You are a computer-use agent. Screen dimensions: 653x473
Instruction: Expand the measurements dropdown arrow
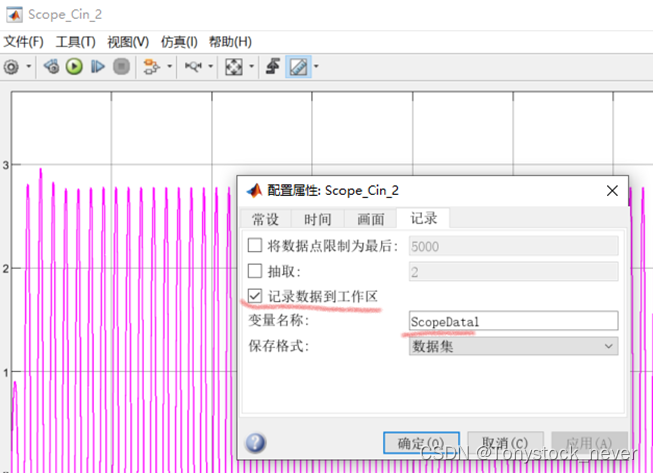(x=316, y=66)
